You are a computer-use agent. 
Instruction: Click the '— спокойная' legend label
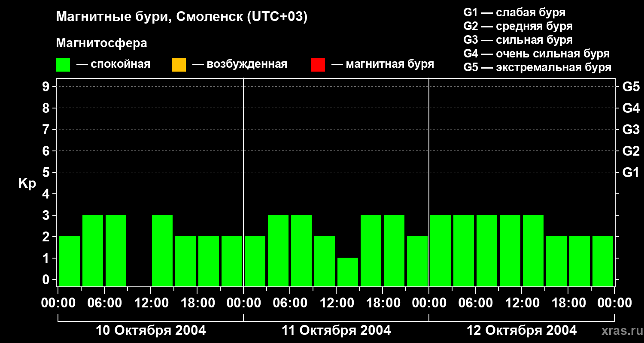pyautogui.click(x=113, y=64)
